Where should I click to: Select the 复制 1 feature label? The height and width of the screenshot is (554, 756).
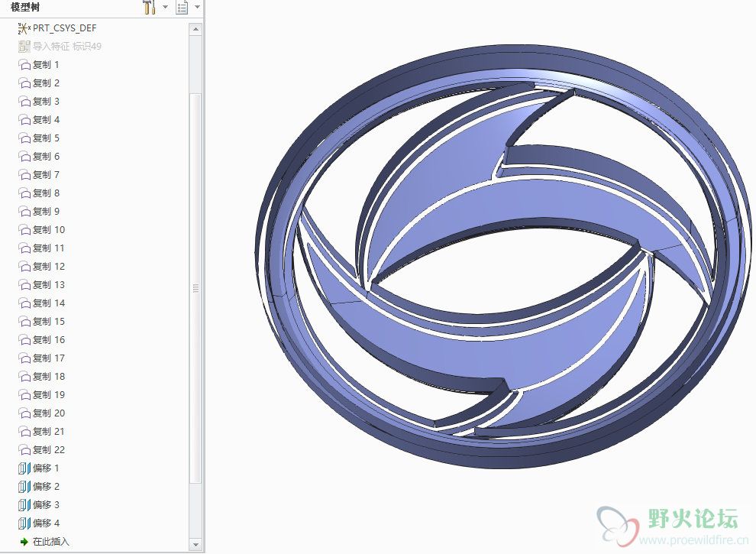[x=47, y=65]
